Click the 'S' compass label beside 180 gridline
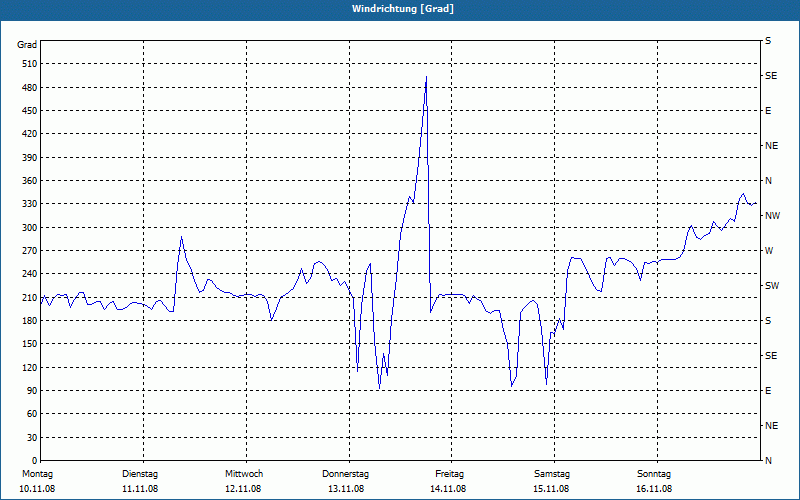 coord(768,321)
